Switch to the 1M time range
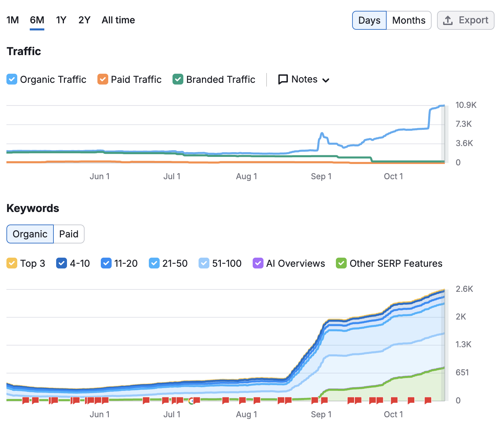 pyautogui.click(x=13, y=20)
